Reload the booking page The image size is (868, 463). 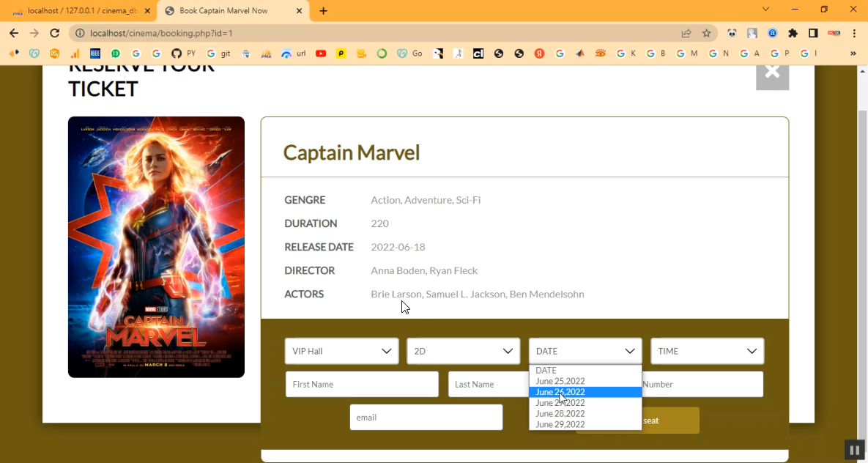pyautogui.click(x=54, y=33)
